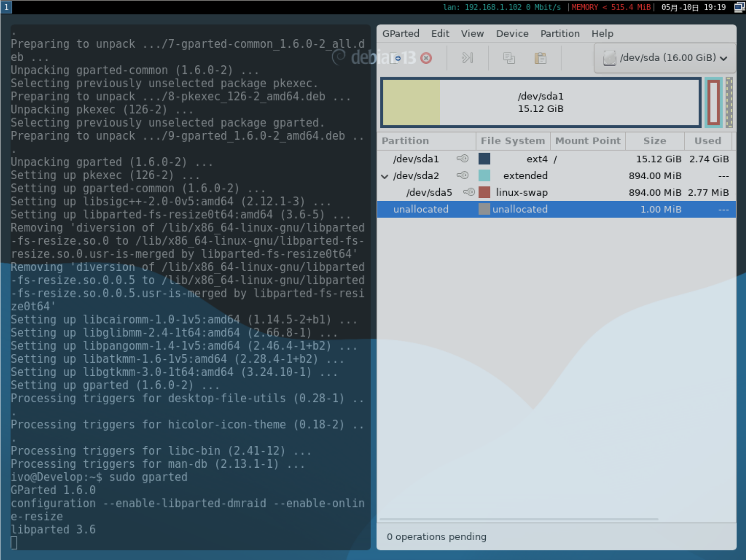Viewport: 746px width, 560px height.
Task: Open the Device menu
Action: click(x=512, y=34)
